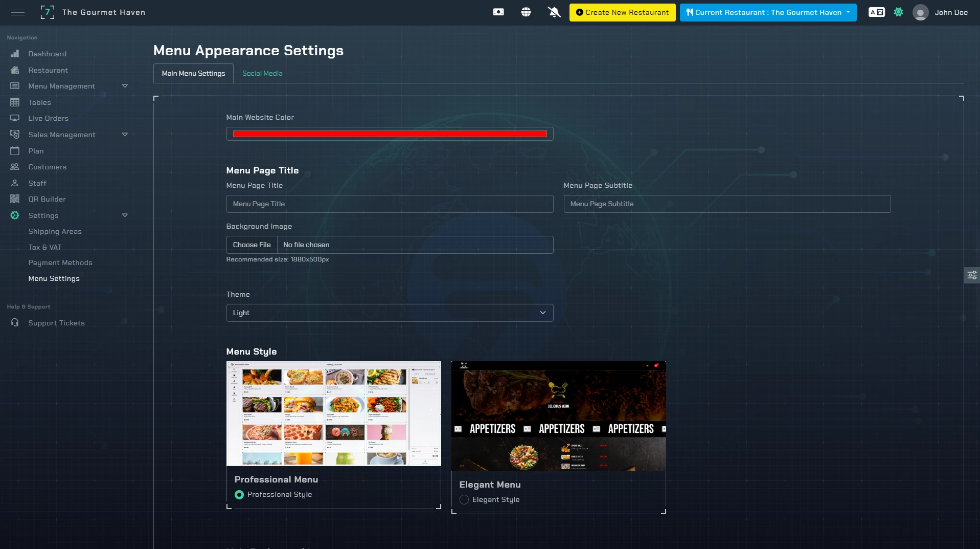Click the Customers people icon

coord(15,167)
